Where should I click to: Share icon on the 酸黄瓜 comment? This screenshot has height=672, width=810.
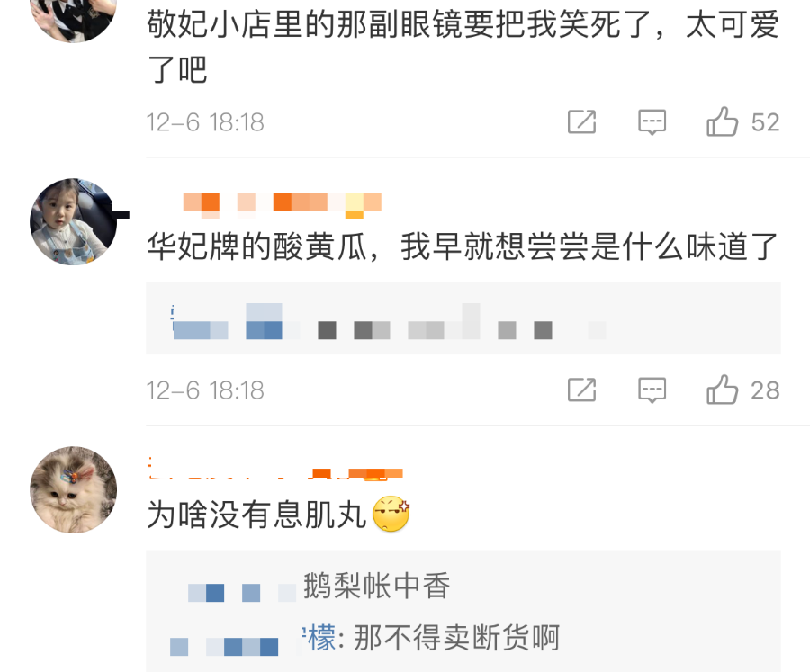pyautogui.click(x=581, y=390)
